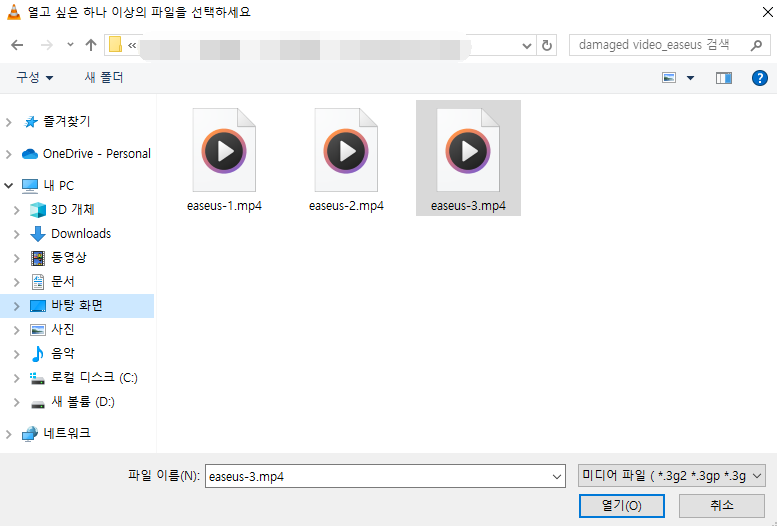This screenshot has width=777, height=526.
Task: Close the file open dialog
Action: (767, 12)
